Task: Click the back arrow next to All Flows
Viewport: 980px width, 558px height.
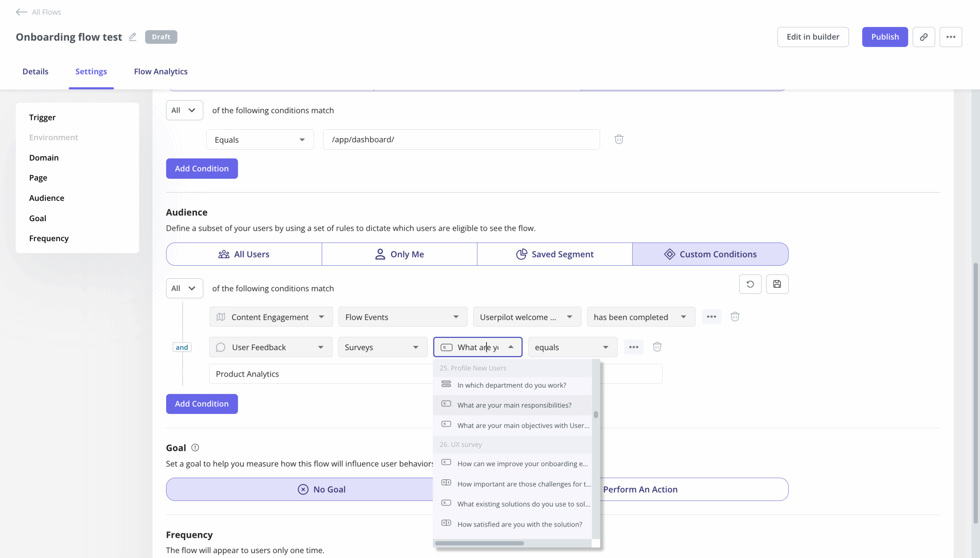Action: (x=21, y=12)
